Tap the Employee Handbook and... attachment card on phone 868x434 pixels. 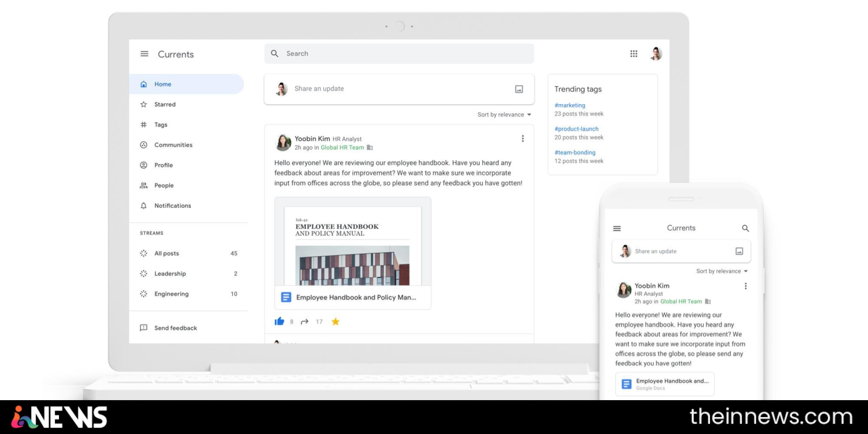pyautogui.click(x=664, y=384)
